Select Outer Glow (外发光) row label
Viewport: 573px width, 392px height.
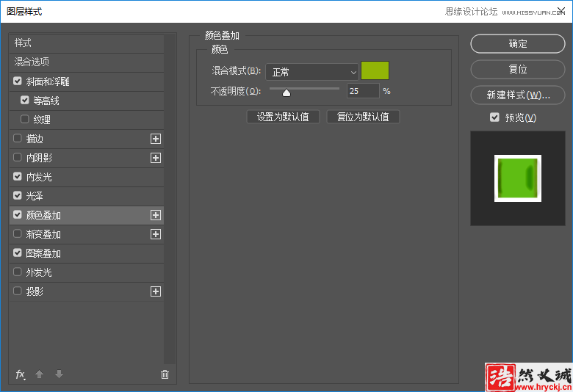click(x=39, y=272)
